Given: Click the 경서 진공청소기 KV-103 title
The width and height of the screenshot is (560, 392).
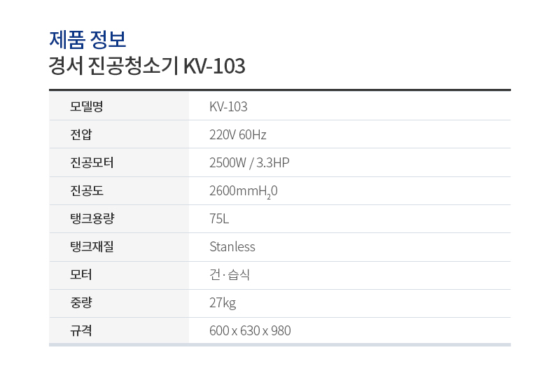Looking at the screenshot, I should tap(147, 66).
